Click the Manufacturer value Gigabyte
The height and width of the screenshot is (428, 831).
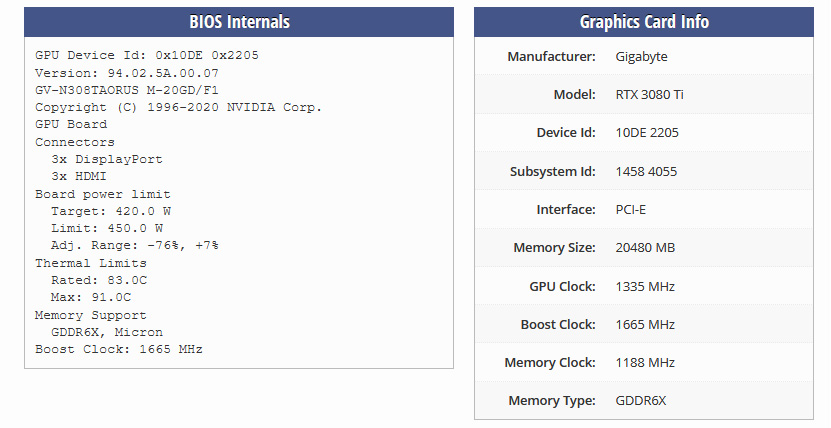[641, 57]
